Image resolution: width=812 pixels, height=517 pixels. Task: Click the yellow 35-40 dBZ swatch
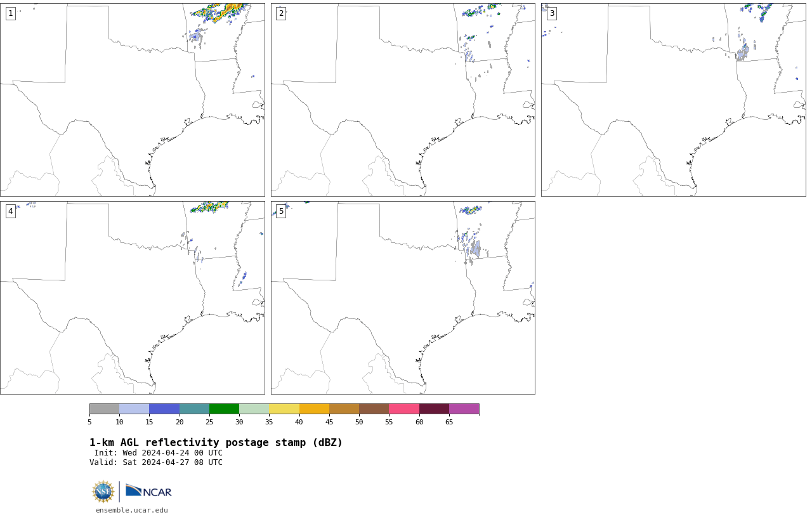click(x=284, y=409)
